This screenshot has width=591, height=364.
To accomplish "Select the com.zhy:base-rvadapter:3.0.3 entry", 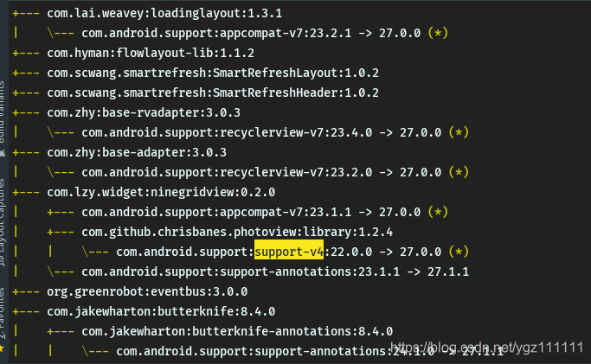I will click(x=144, y=113).
